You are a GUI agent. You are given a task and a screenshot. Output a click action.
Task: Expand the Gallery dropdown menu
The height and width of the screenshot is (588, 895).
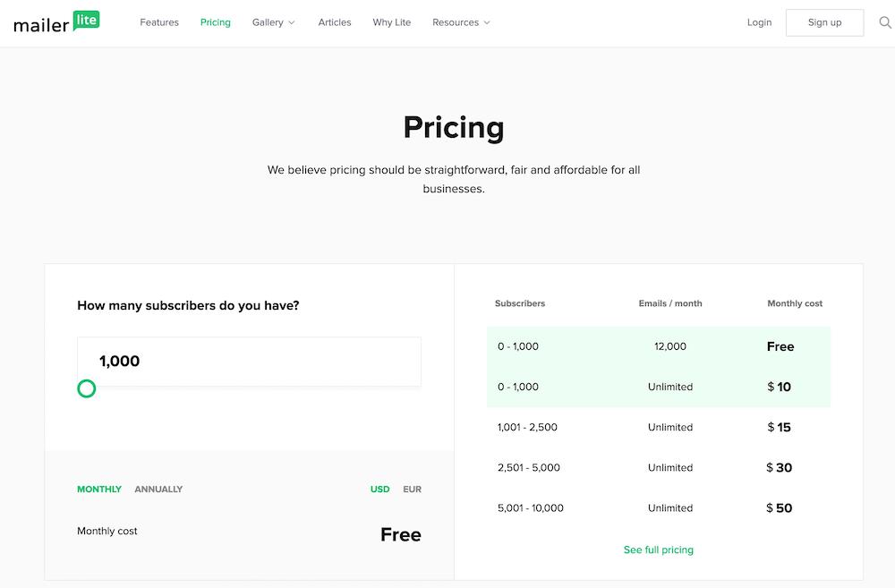pyautogui.click(x=273, y=22)
